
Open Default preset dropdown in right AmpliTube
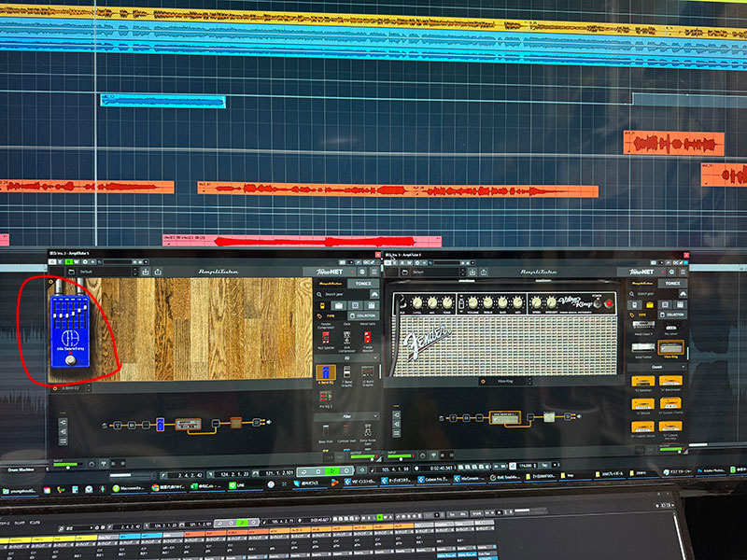click(436, 272)
